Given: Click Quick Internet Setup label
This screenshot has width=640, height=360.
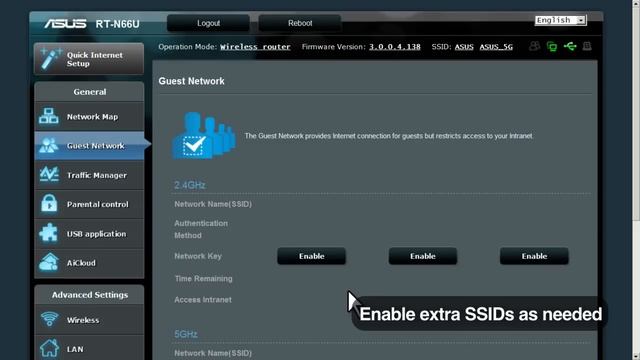Looking at the screenshot, I should 95,59.
